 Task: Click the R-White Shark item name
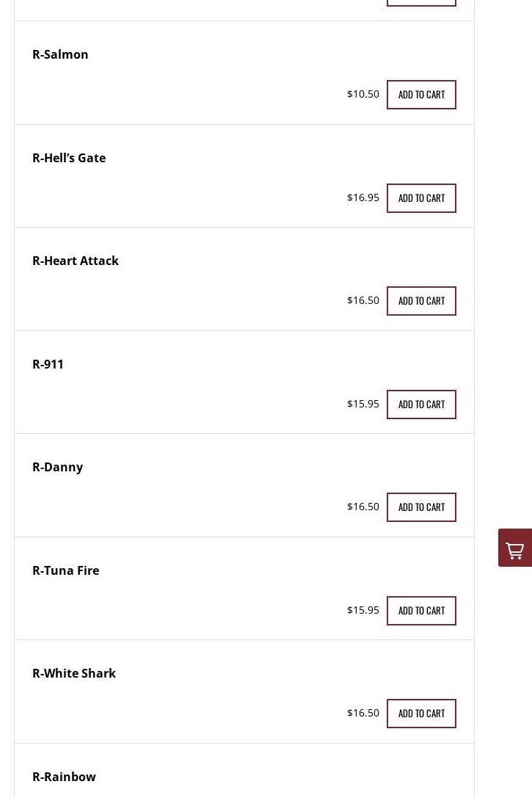pos(74,673)
